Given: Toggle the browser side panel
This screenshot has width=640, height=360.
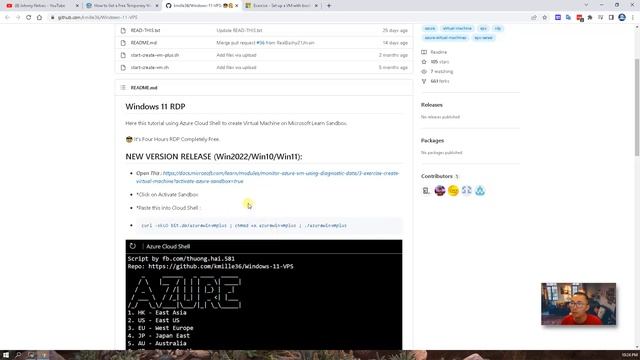Looking at the screenshot, I should click(x=611, y=18).
